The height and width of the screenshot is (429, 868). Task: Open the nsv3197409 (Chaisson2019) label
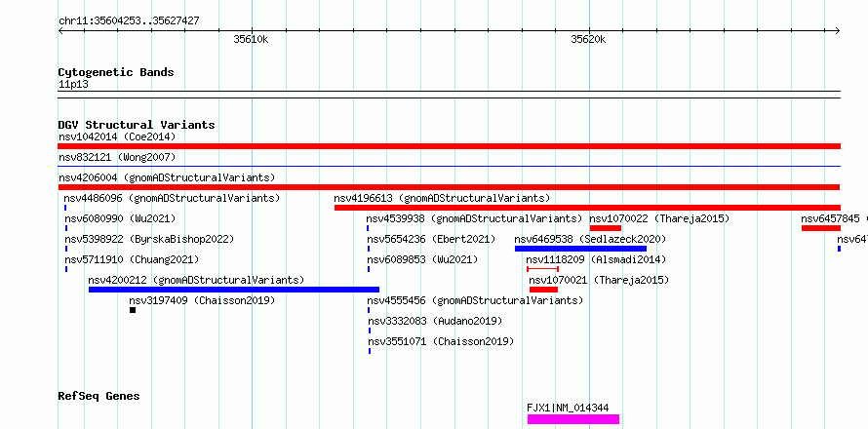click(202, 300)
